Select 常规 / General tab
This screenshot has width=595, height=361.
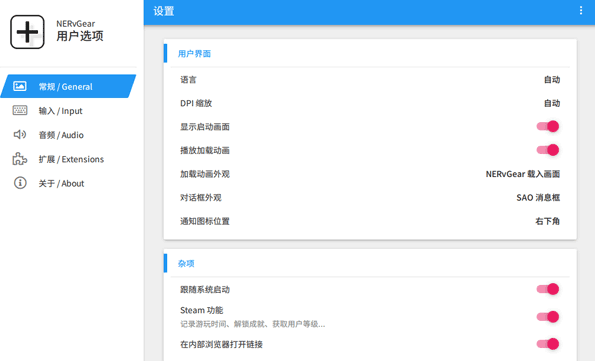point(68,86)
